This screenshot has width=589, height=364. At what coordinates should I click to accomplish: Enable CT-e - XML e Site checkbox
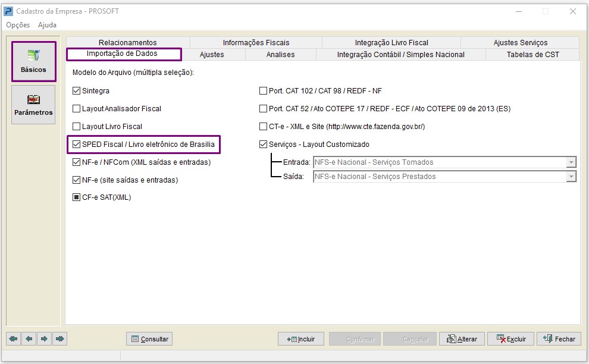coord(263,126)
